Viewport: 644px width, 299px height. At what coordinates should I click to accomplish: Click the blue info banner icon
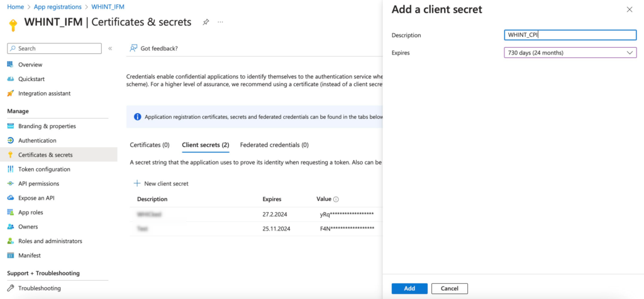(138, 117)
